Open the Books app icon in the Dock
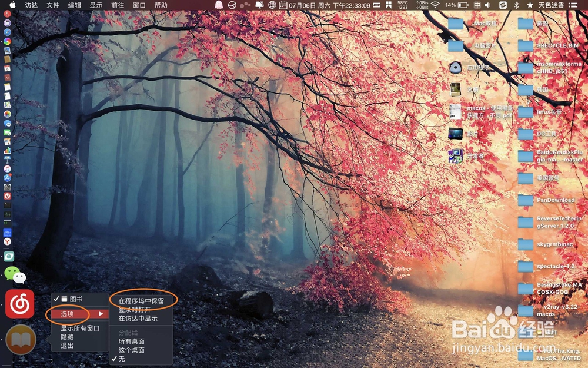Screen dimensions: 588x368 tap(21, 340)
